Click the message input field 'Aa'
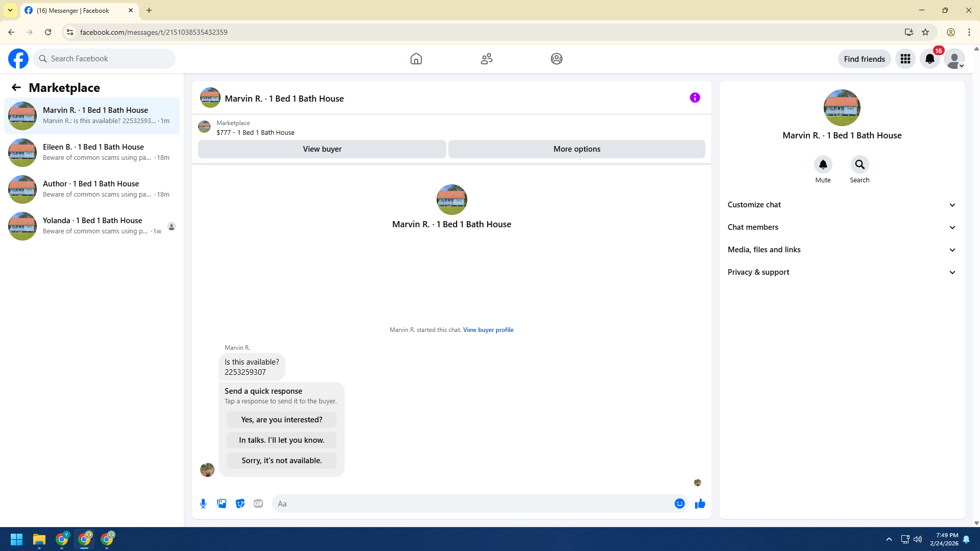The width and height of the screenshot is (980, 551). [x=472, y=504]
